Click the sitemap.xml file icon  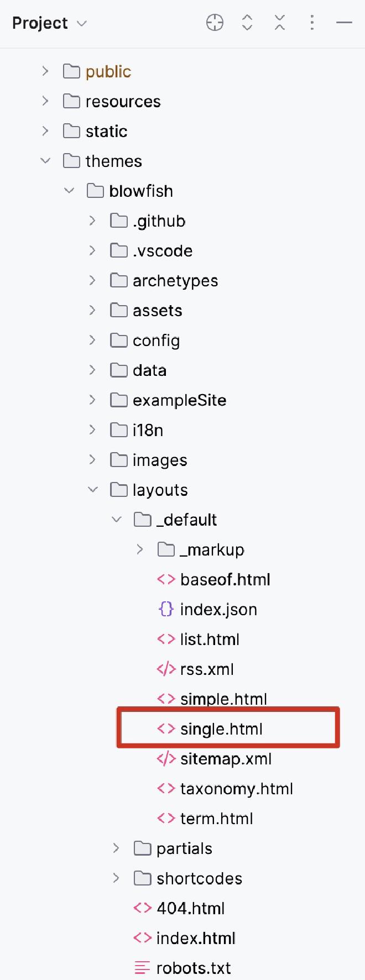point(166,758)
